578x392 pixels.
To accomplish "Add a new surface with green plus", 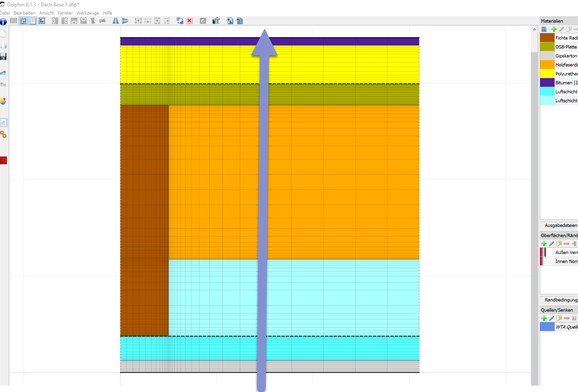I will click(x=544, y=244).
